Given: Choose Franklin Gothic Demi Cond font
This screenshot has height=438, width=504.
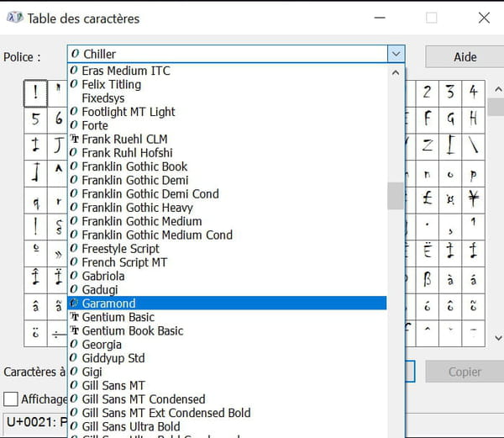Looking at the screenshot, I should 227,194.
